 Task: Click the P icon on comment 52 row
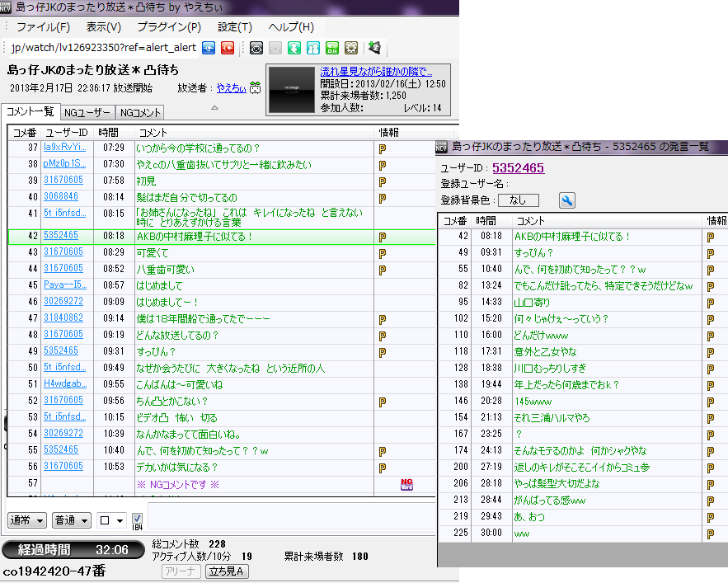382,402
